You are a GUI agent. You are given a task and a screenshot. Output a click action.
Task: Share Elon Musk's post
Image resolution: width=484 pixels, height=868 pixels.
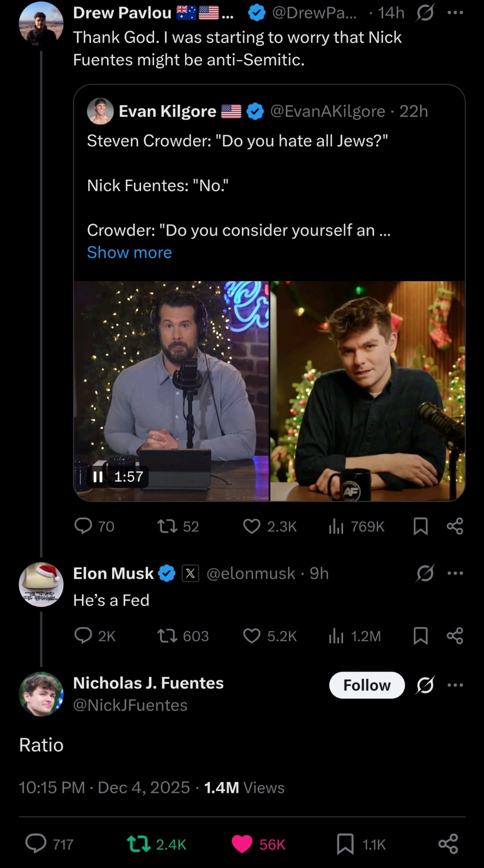point(455,635)
